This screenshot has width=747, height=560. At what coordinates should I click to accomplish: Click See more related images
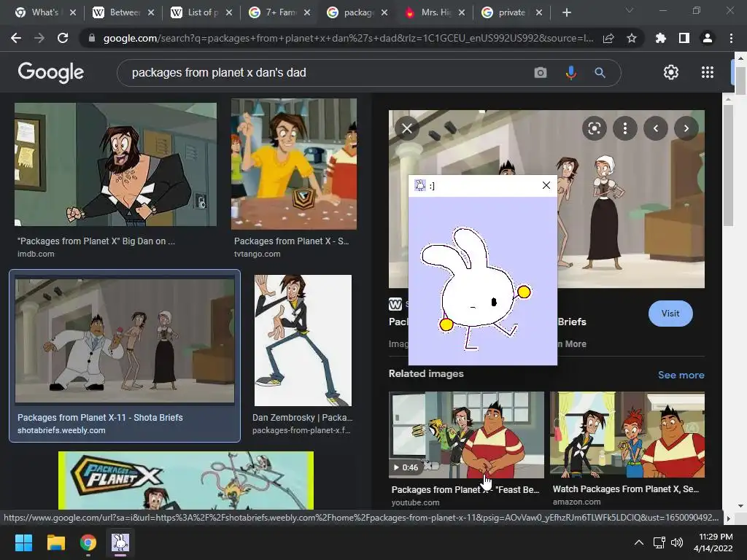pos(681,375)
